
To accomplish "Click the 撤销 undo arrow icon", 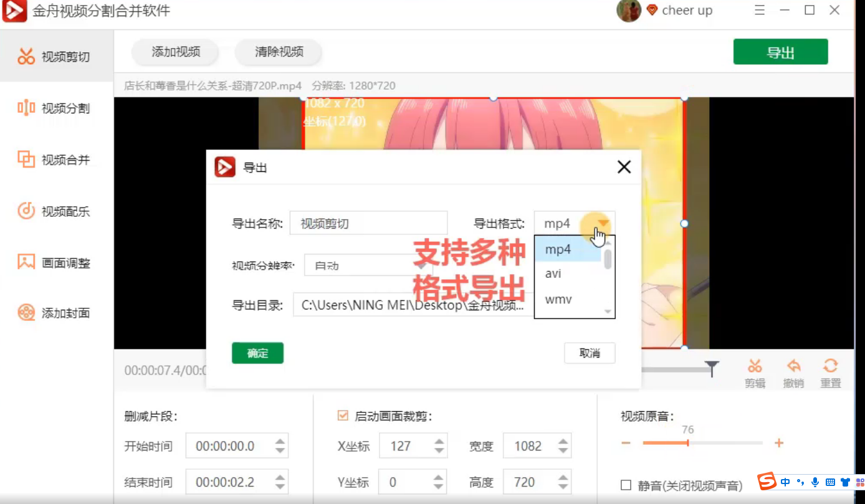I will click(x=793, y=366).
